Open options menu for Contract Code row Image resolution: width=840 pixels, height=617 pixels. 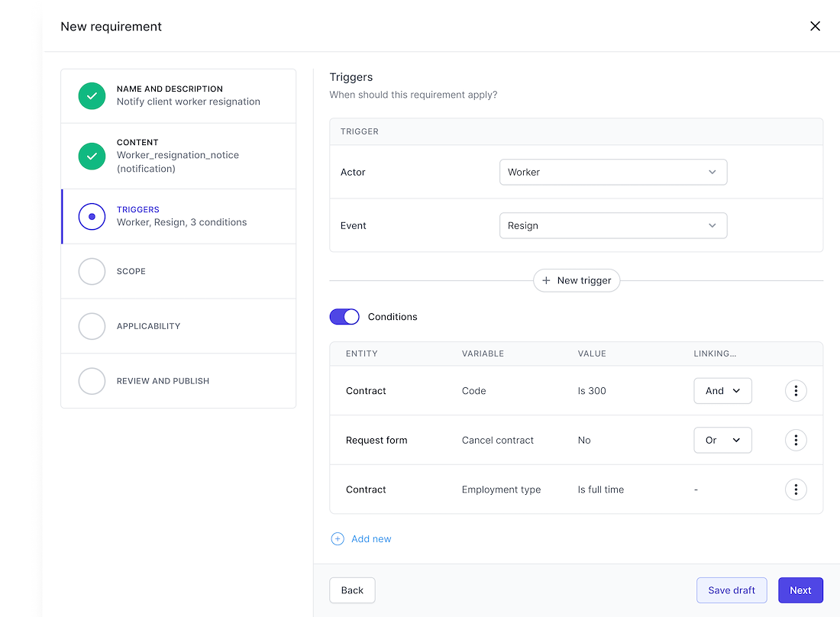click(796, 390)
